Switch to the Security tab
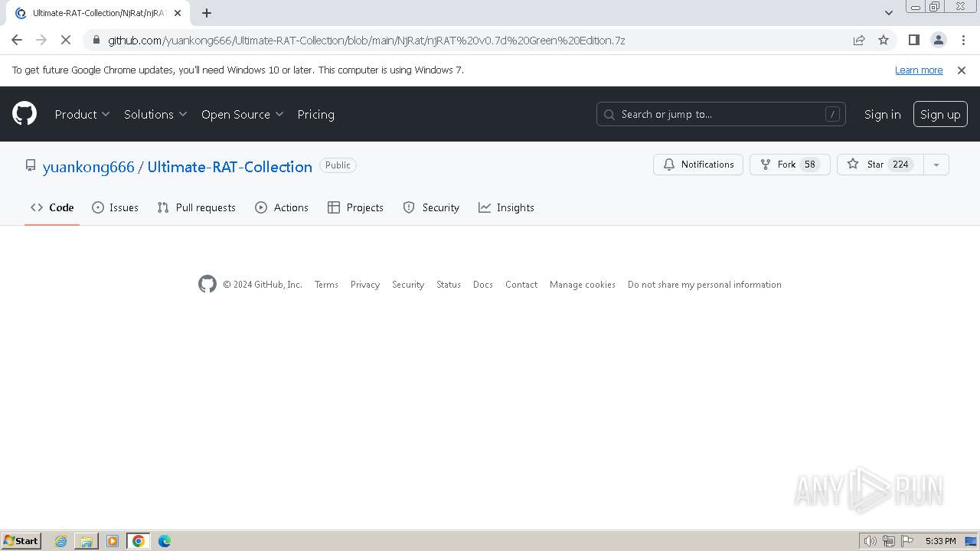Screen dimensions: 980x551 431,207
